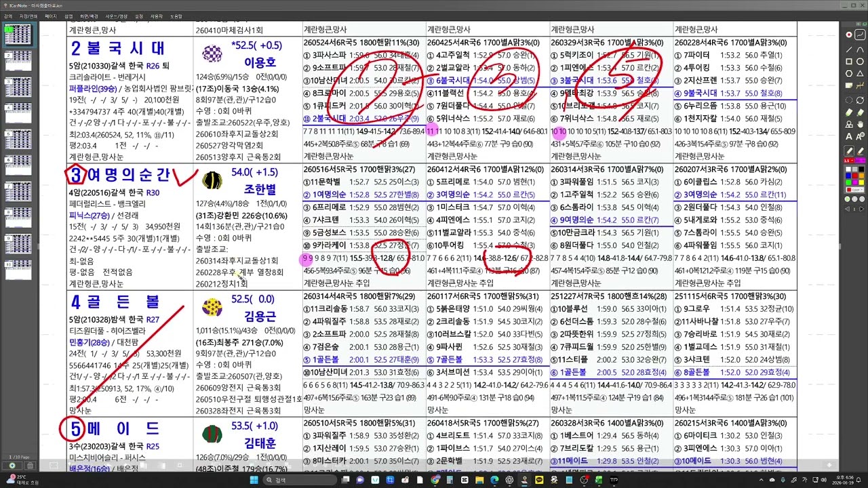Select the rotate/refresh lasso tool
The height and width of the screenshot is (488, 868).
point(860,100)
